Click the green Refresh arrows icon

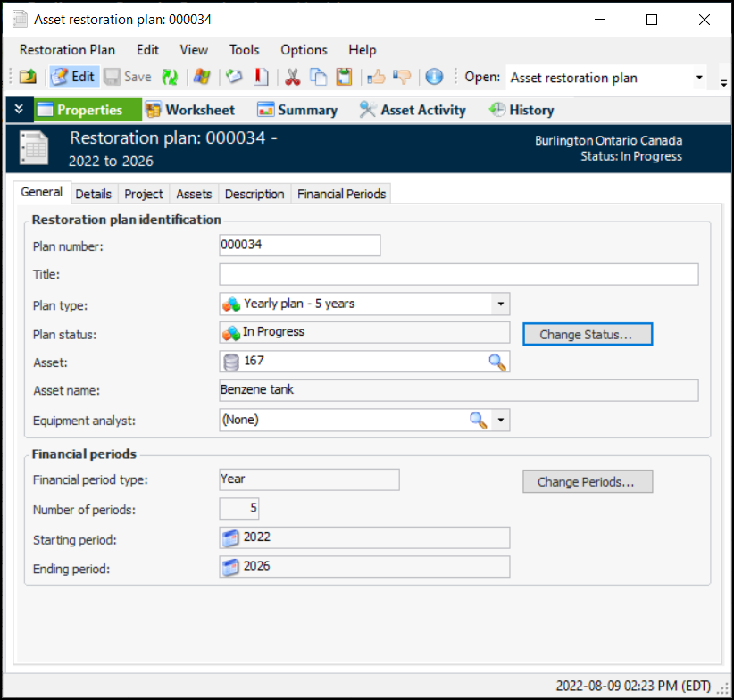point(169,77)
